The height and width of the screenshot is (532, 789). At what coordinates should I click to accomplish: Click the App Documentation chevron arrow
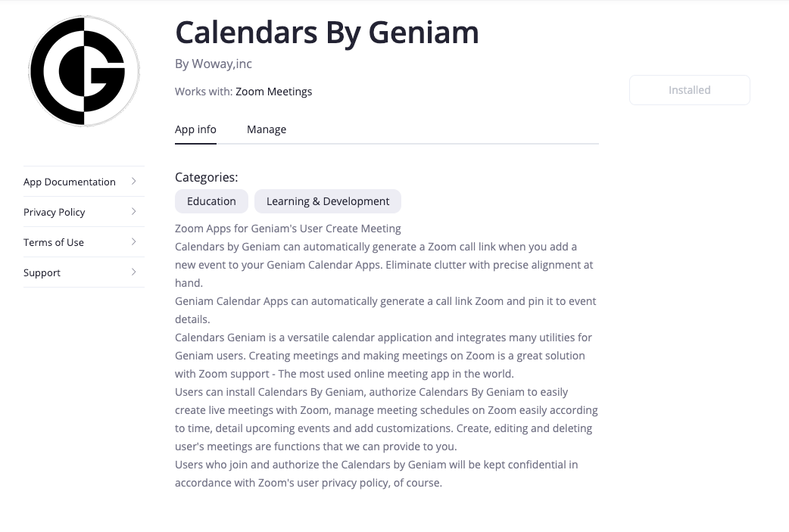click(133, 181)
